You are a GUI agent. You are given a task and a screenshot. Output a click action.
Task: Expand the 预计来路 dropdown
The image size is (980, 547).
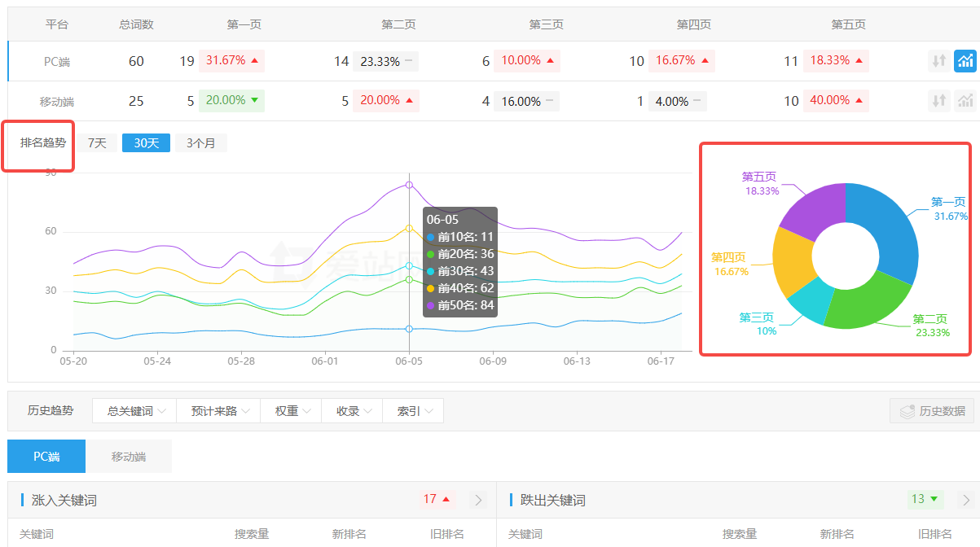(x=219, y=410)
